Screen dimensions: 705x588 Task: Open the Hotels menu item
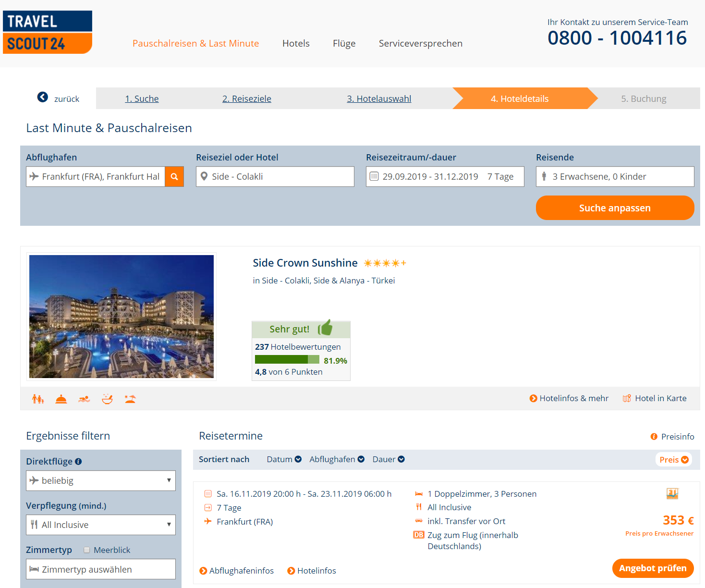(296, 43)
